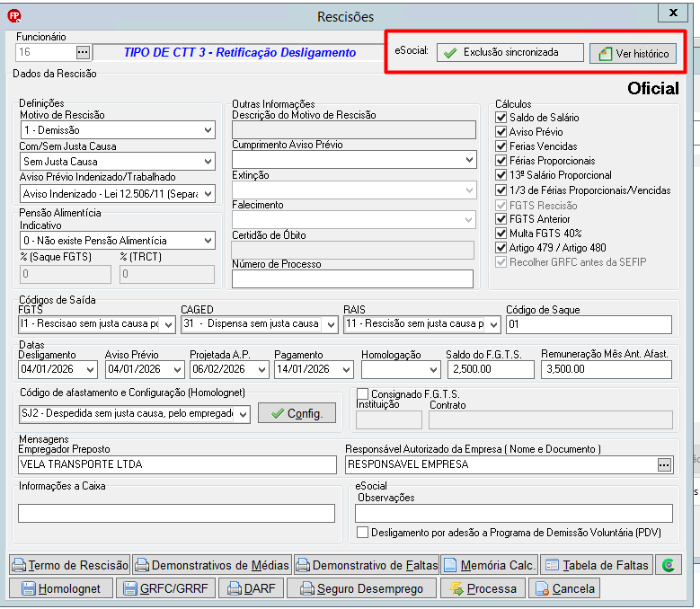Click the Config. checkmark button

[x=297, y=413]
